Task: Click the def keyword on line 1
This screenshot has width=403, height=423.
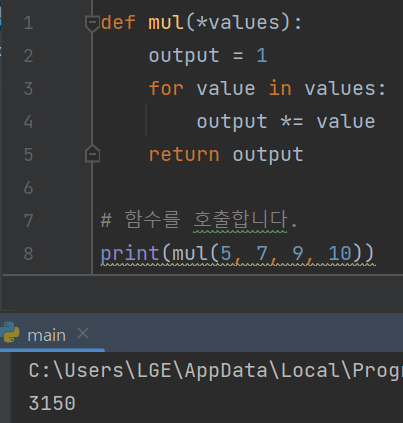Action: coord(118,23)
